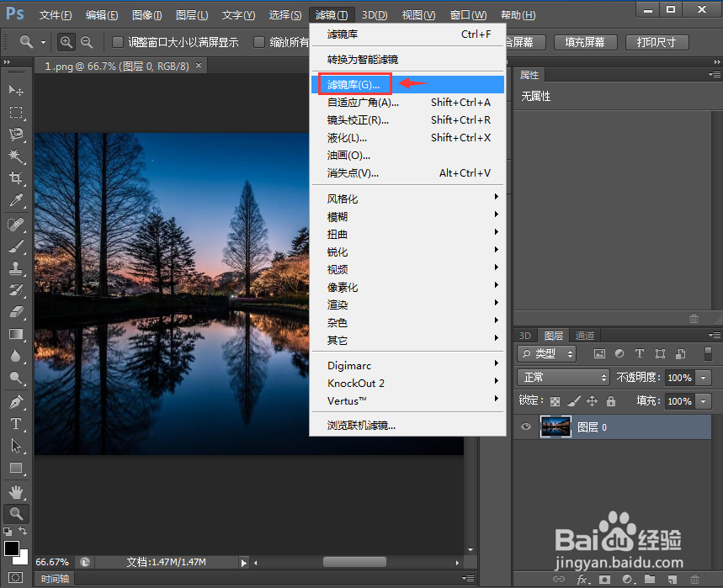Select the Magic Wand tool

(16, 156)
